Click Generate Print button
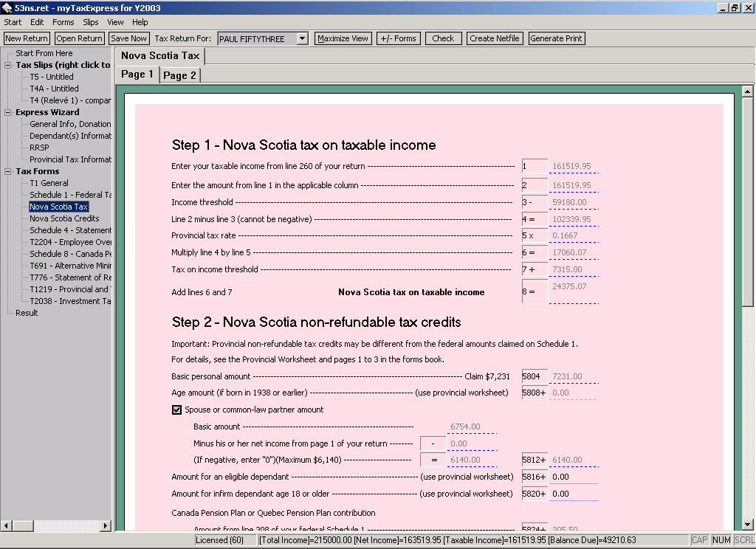756x549 pixels. point(557,38)
